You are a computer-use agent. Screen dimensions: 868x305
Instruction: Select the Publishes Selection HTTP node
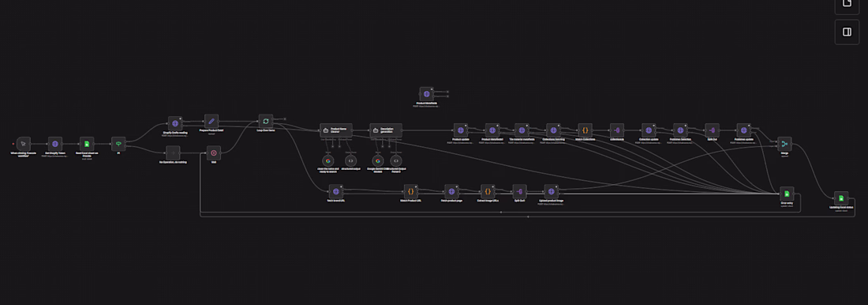coord(680,131)
